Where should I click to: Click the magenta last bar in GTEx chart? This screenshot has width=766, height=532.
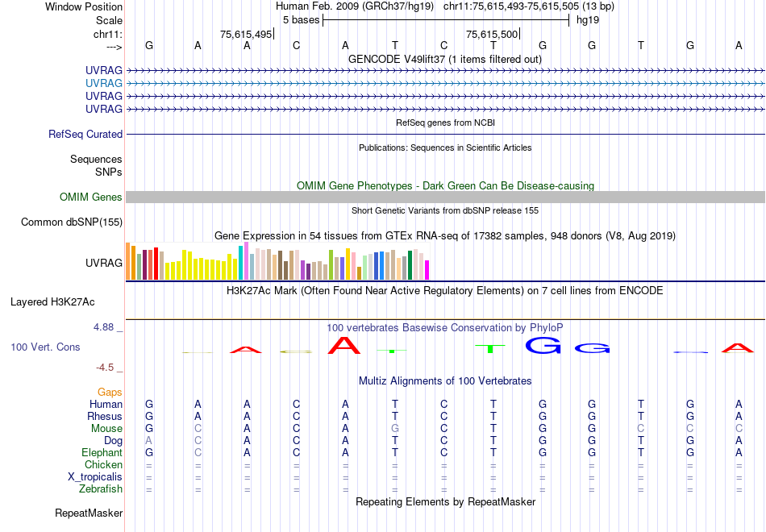[427, 270]
